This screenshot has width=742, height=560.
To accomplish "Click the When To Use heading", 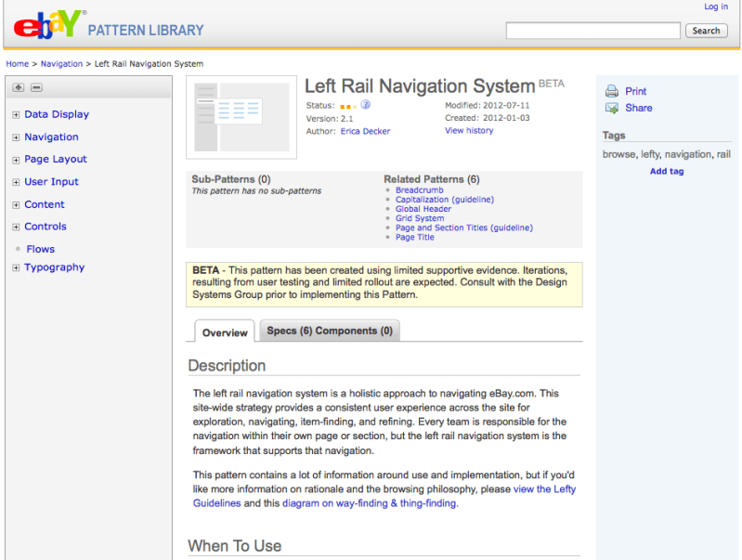I will [235, 546].
